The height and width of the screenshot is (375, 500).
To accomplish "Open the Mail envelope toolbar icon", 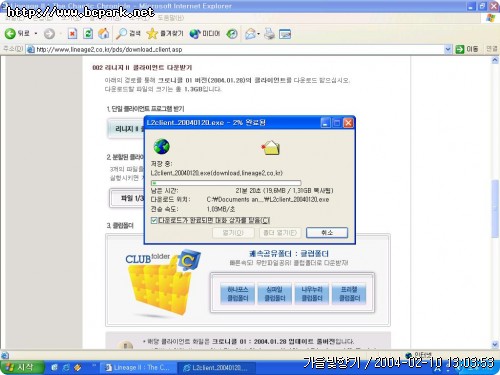I will (x=250, y=34).
